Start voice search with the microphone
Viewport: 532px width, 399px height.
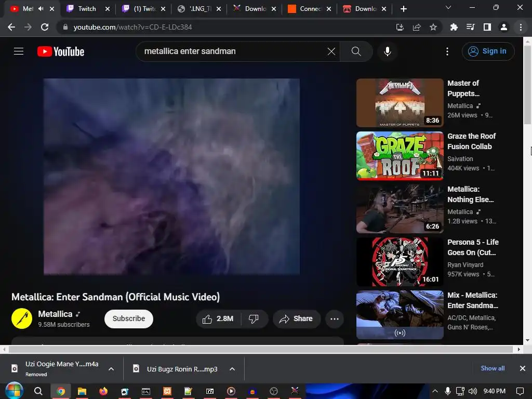pyautogui.click(x=387, y=51)
